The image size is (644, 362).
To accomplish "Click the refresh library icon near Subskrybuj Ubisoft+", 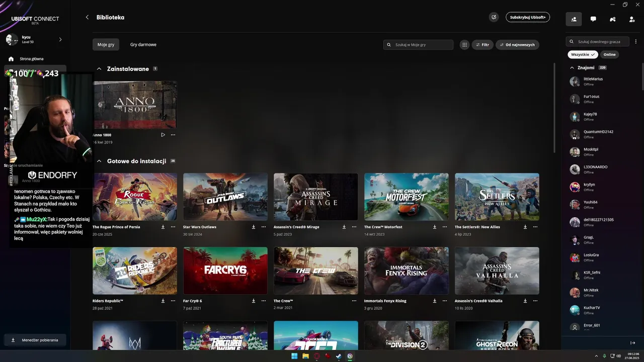I will click(x=494, y=17).
